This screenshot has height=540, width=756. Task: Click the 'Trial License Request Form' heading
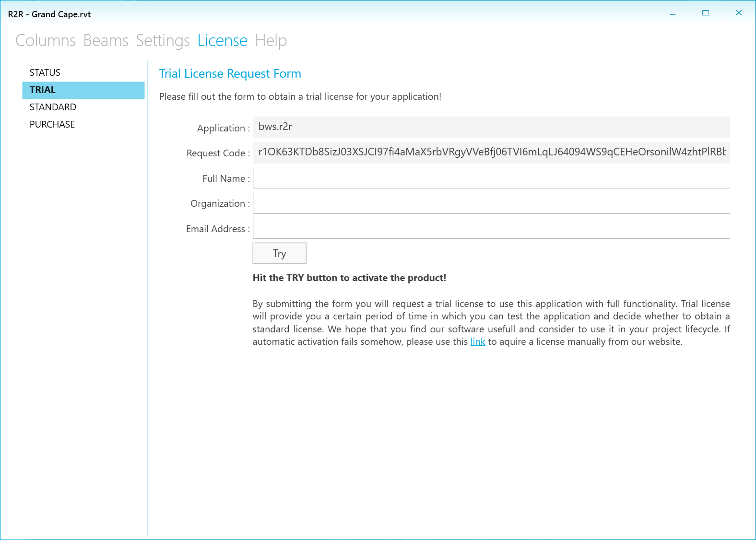[x=230, y=73]
